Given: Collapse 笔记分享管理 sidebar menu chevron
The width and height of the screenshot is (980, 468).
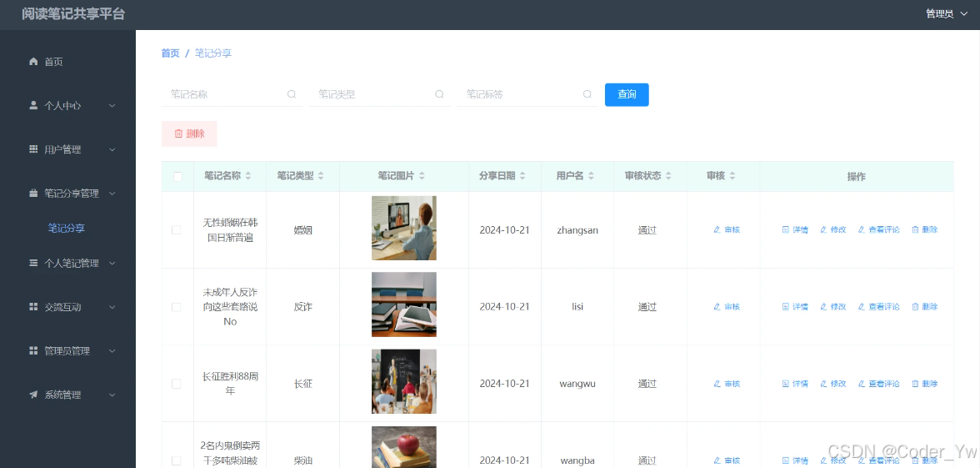Looking at the screenshot, I should [112, 194].
